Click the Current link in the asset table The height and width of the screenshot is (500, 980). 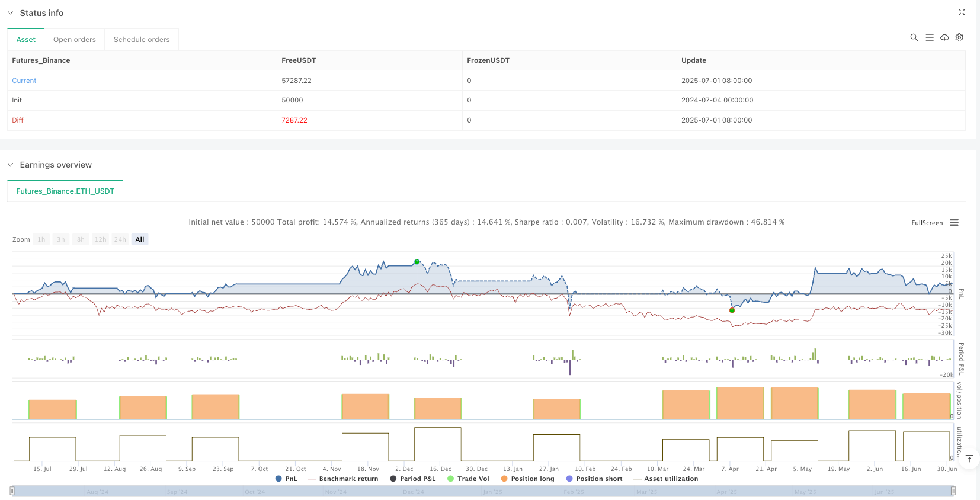pyautogui.click(x=24, y=81)
